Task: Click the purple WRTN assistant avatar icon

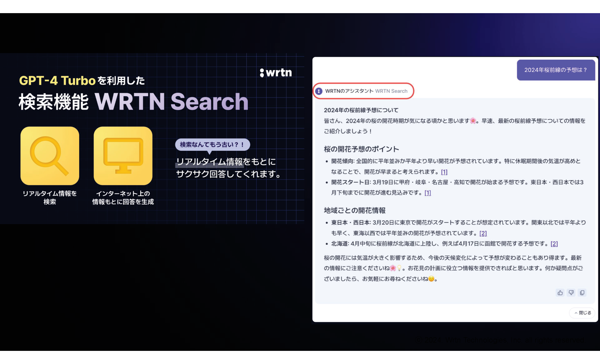Action: (319, 91)
